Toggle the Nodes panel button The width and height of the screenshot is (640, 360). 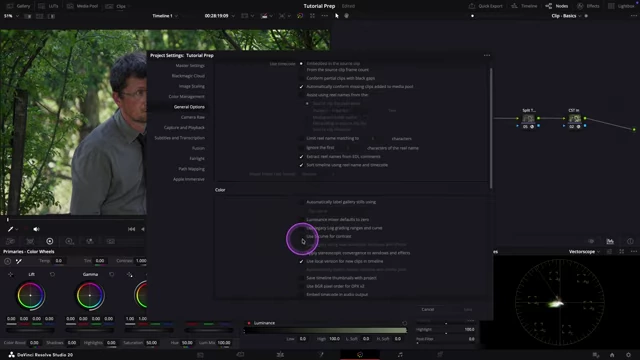pyautogui.click(x=557, y=6)
